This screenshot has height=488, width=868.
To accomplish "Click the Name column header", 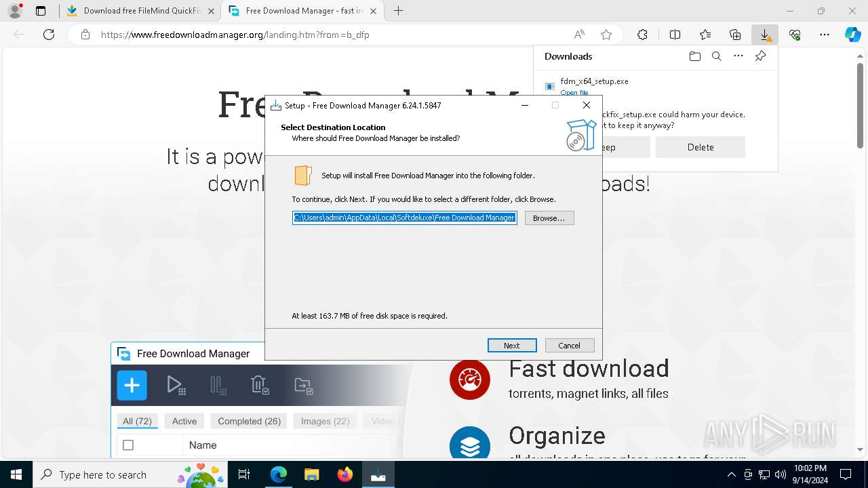I will coord(203,445).
